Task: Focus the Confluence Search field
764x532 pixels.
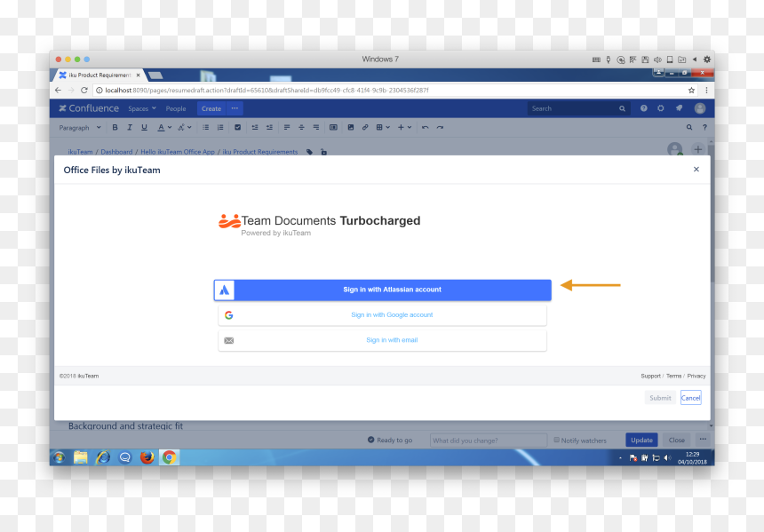Action: [579, 108]
